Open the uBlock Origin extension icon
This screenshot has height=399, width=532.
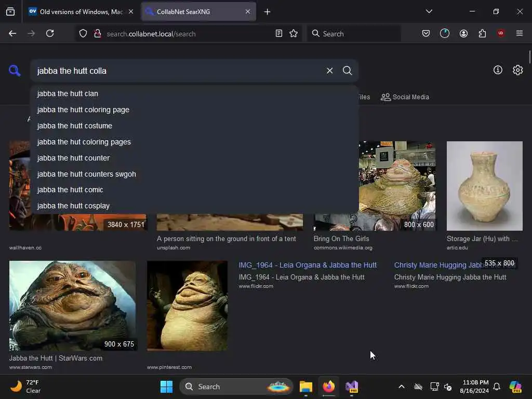tap(501, 33)
